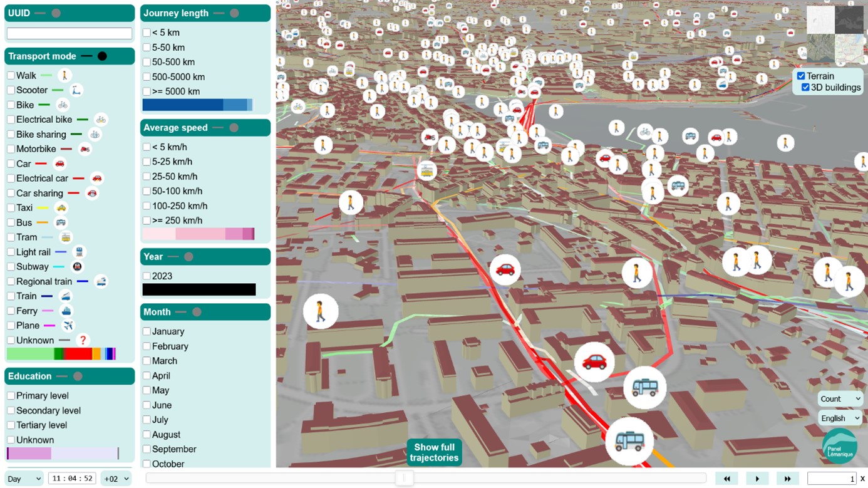The image size is (868, 488).
Task: Click the UUID text input field
Action: 70,33
